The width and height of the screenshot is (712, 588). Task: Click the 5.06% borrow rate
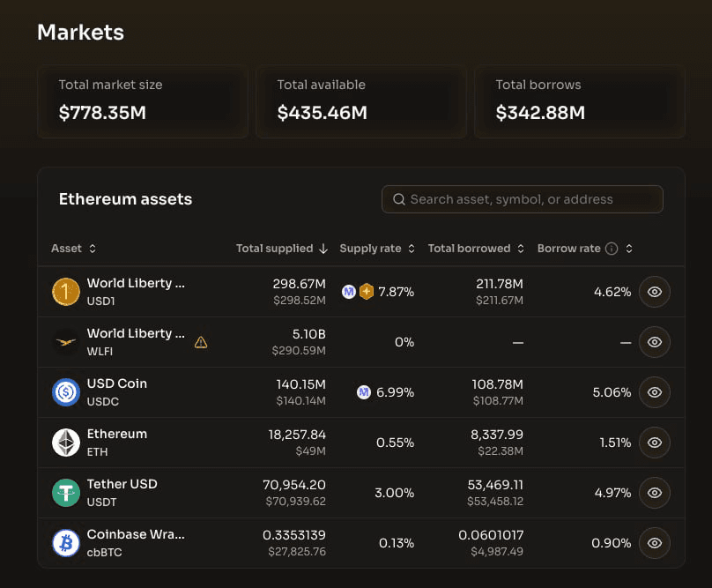612,392
